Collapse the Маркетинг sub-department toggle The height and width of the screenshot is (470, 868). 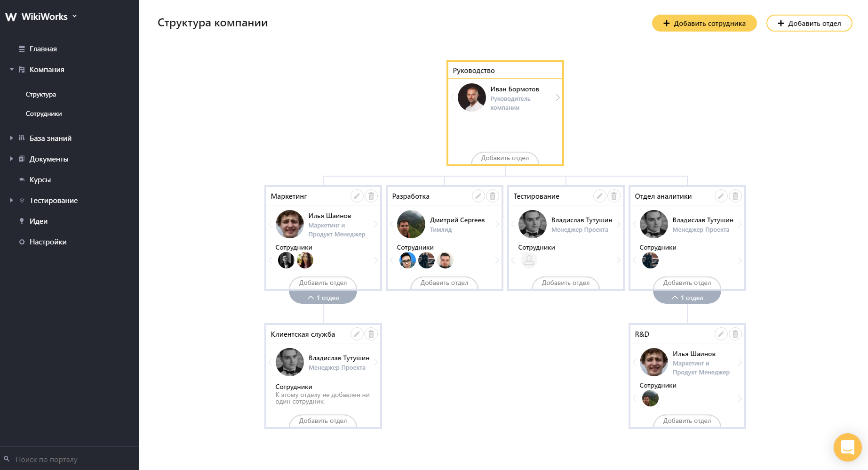point(323,298)
